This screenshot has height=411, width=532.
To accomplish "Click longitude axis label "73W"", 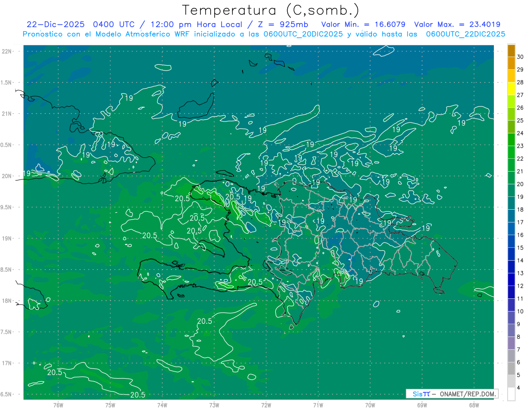I will pyautogui.click(x=214, y=405).
